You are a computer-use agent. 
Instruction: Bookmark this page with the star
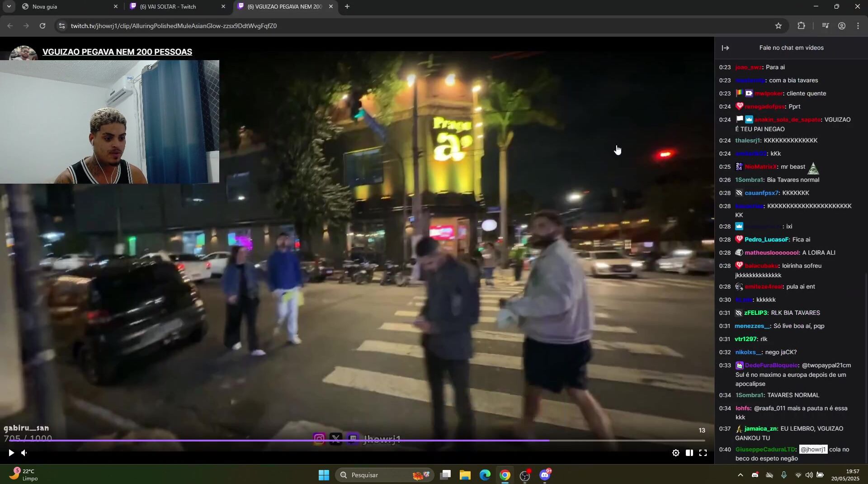[778, 26]
